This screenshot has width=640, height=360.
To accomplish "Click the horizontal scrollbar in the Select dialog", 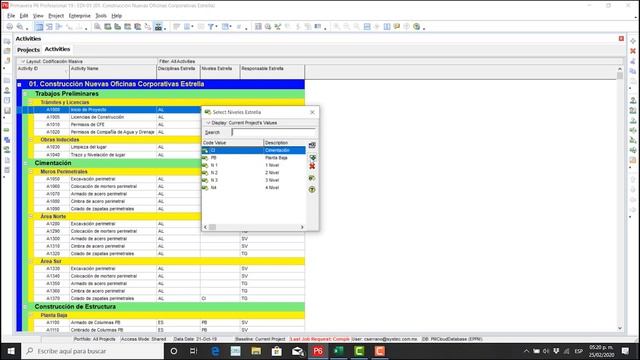I will coord(253,227).
